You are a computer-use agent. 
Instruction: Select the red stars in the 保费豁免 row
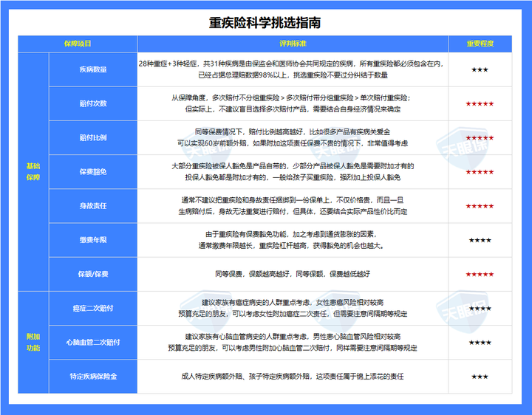coord(479,172)
